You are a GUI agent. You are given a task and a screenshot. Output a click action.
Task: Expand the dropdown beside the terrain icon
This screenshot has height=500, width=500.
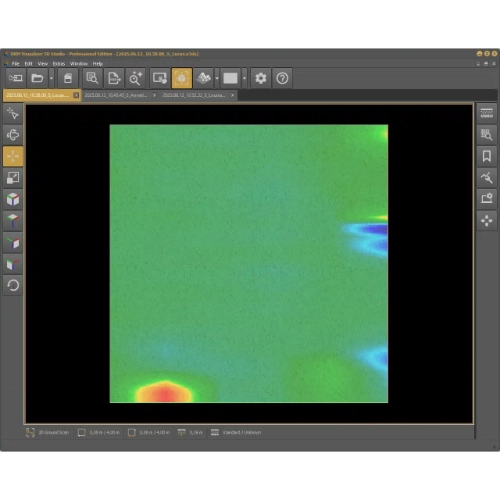coord(217,78)
